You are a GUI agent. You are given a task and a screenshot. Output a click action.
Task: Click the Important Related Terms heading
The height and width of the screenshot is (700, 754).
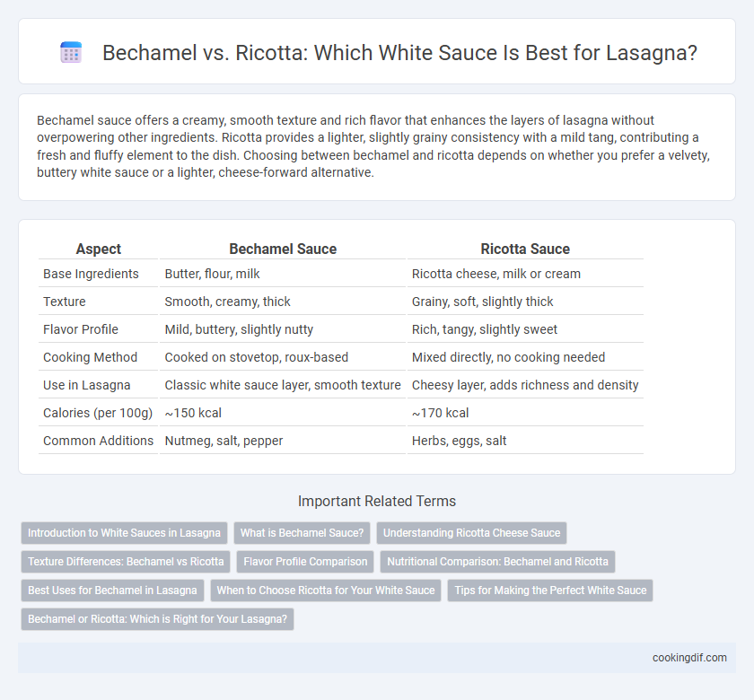[376, 501]
